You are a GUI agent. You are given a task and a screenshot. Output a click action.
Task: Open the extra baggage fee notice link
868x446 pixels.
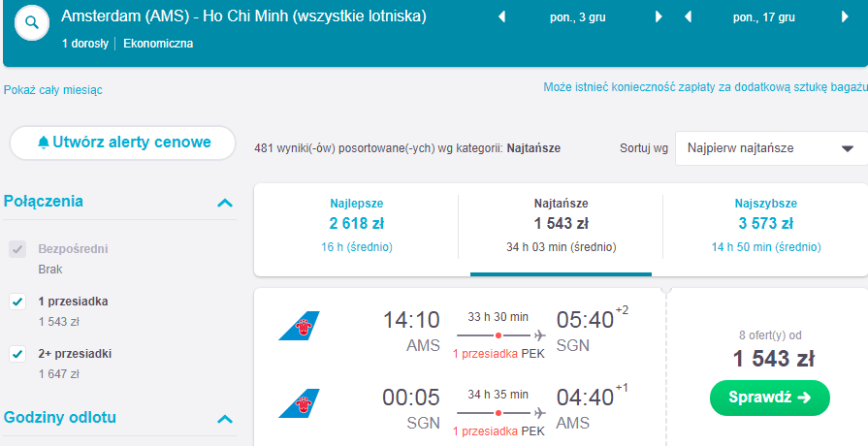click(705, 87)
